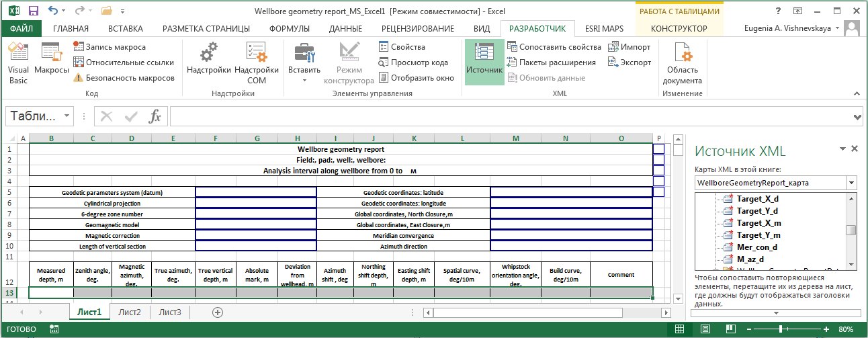Switch to the ВИД tab
This screenshot has height=338, width=868.
[482, 28]
